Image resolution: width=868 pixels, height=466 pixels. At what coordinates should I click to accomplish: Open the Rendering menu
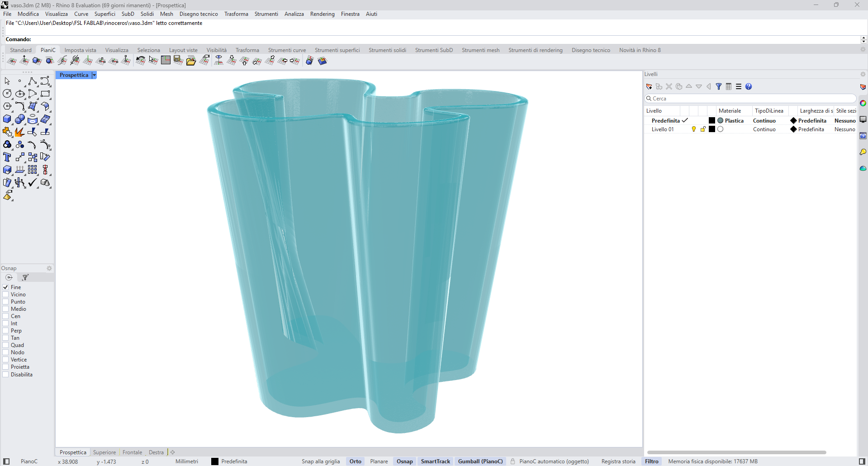pos(322,14)
